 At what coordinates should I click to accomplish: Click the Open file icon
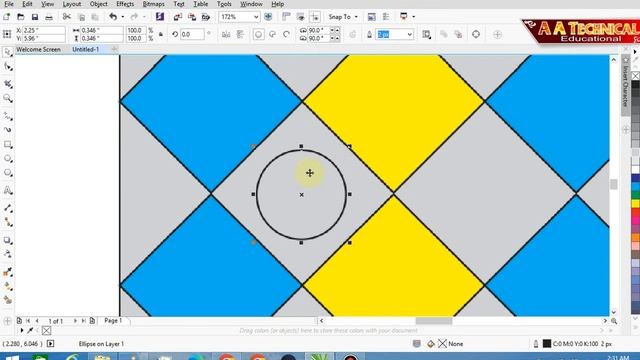[20, 17]
